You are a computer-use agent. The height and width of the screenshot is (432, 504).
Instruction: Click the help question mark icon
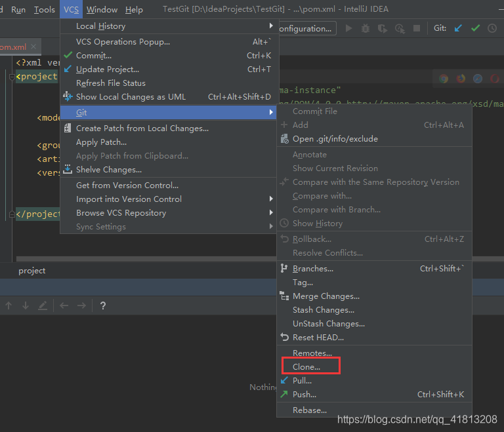[103, 305]
